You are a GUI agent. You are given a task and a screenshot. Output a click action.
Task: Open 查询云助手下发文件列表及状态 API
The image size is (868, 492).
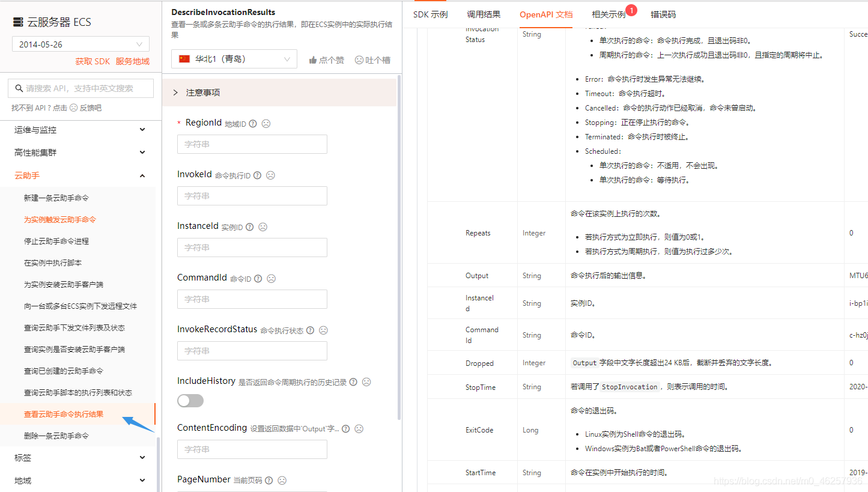(x=74, y=327)
